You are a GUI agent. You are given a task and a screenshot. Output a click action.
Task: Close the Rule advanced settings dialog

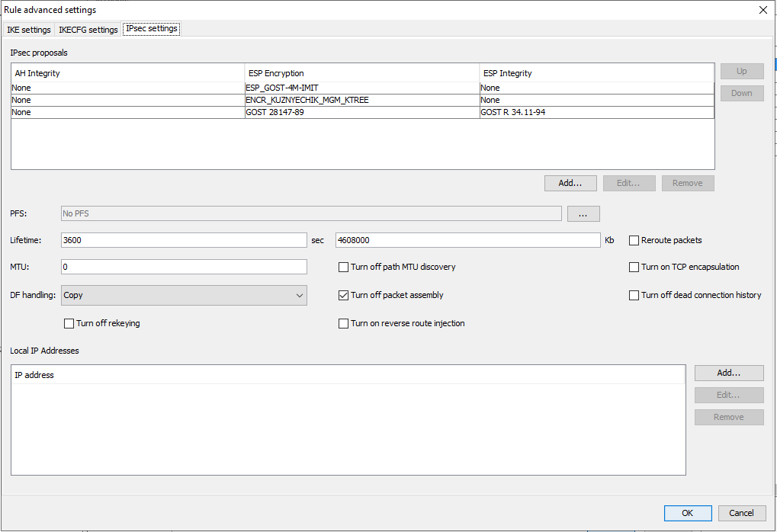click(x=763, y=10)
